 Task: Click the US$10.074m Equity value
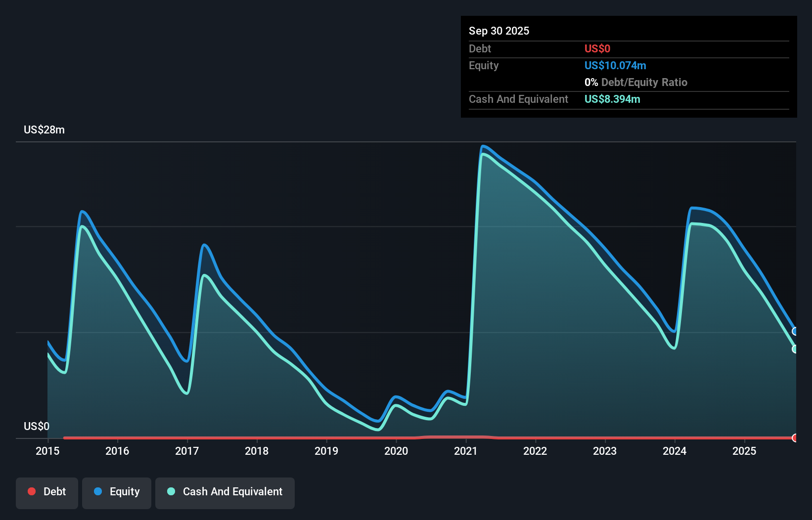[615, 65]
